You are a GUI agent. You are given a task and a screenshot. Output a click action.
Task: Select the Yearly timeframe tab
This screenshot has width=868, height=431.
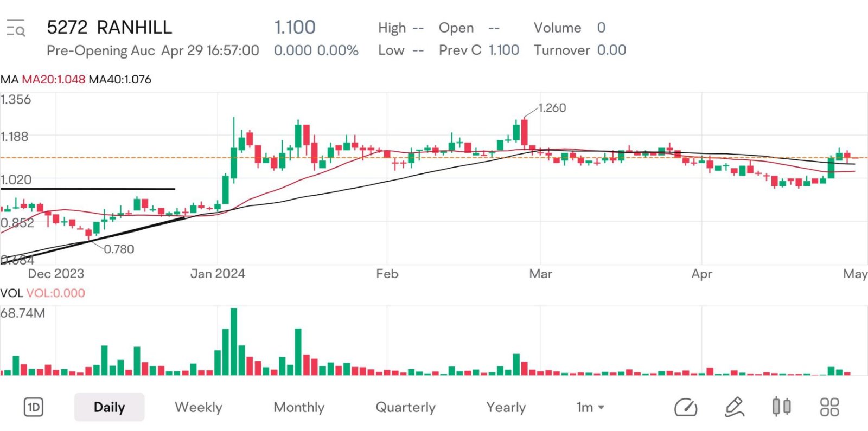[506, 407]
